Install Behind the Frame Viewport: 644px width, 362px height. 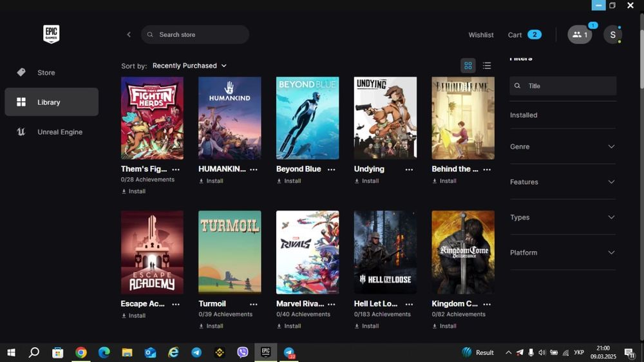click(444, 181)
